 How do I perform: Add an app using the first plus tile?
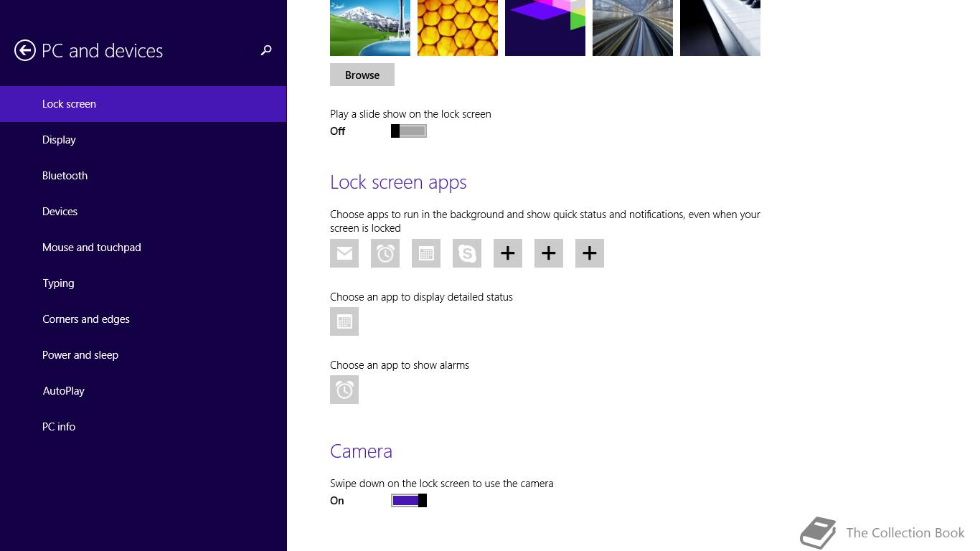(508, 253)
